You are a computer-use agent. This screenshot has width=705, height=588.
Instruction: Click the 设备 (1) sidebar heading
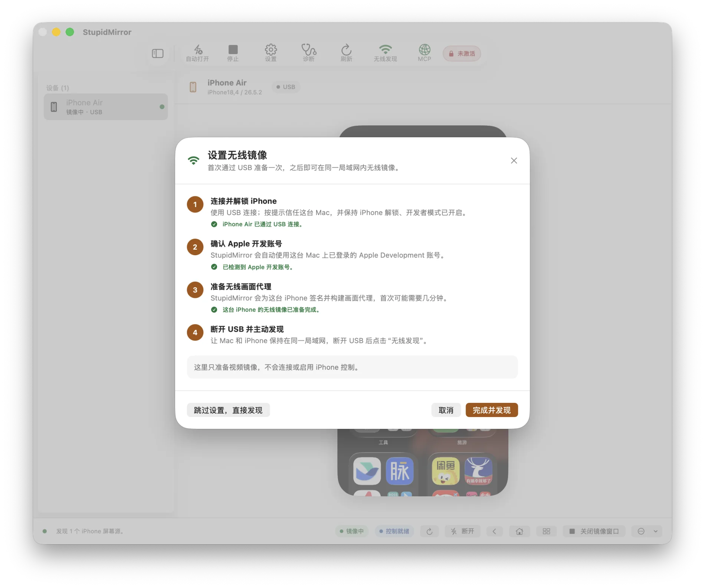[x=58, y=88]
